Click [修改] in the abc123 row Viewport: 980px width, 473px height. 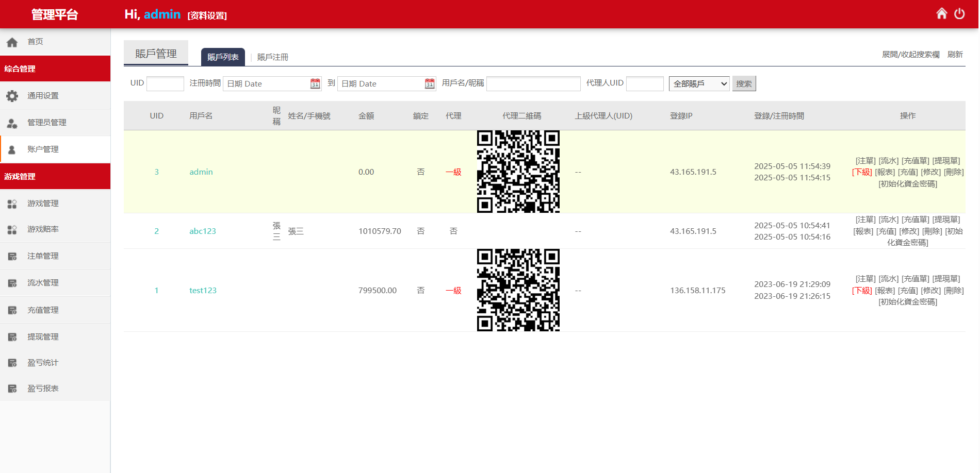(x=909, y=231)
